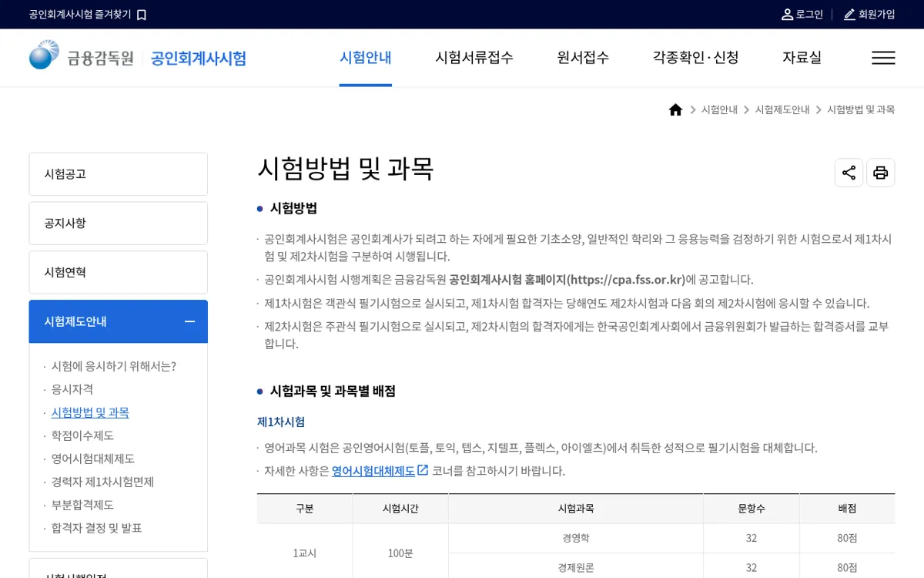Open the hamburger full menu
Image resolution: width=924 pixels, height=578 pixels.
[x=883, y=58]
